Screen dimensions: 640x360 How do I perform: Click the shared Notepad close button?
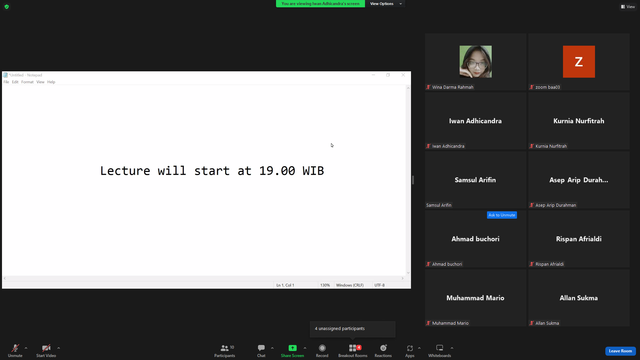point(403,75)
